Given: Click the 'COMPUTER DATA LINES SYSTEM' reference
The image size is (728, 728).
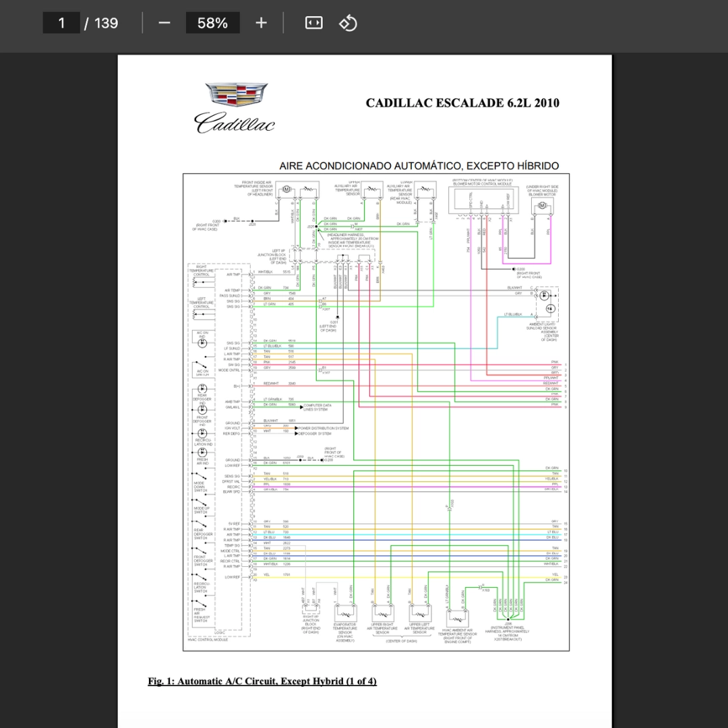Looking at the screenshot, I should coord(317,407).
